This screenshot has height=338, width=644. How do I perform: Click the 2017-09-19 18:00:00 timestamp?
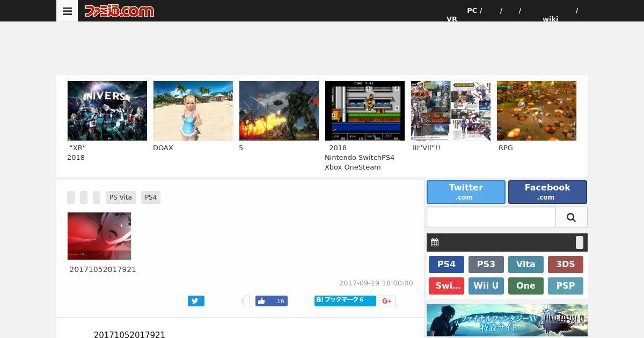376,283
